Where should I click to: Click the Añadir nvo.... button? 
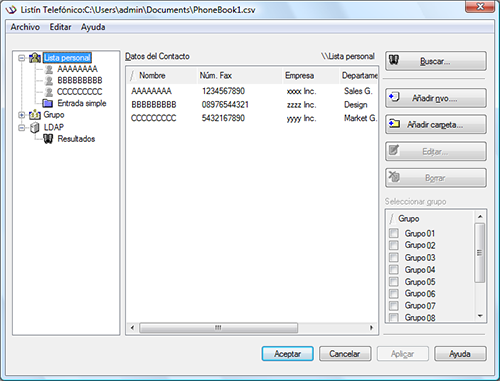[x=436, y=98]
